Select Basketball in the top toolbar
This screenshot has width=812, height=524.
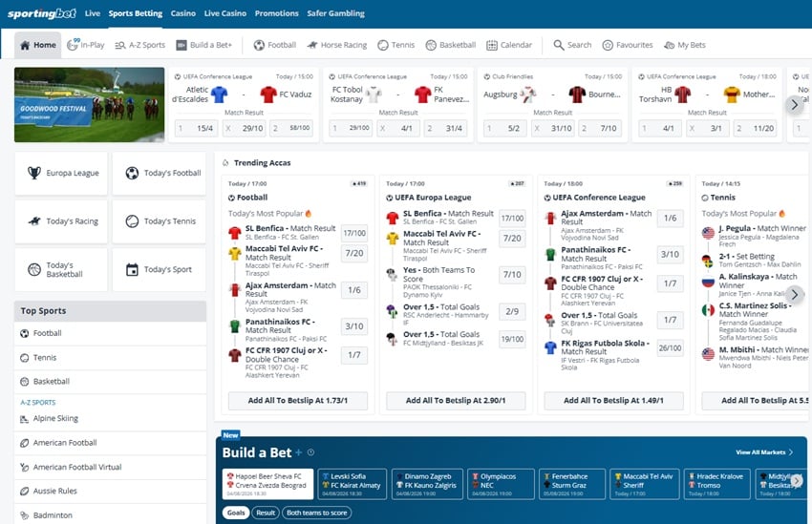(x=451, y=45)
